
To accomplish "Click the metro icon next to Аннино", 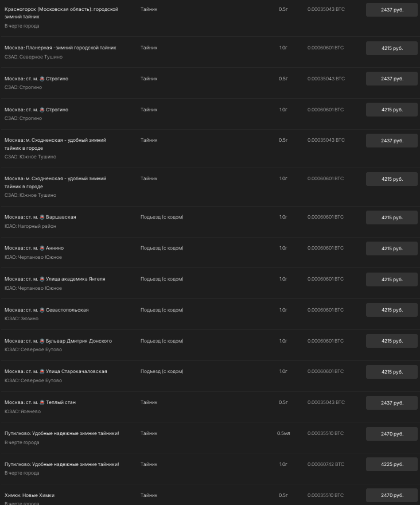I will pyautogui.click(x=42, y=248).
